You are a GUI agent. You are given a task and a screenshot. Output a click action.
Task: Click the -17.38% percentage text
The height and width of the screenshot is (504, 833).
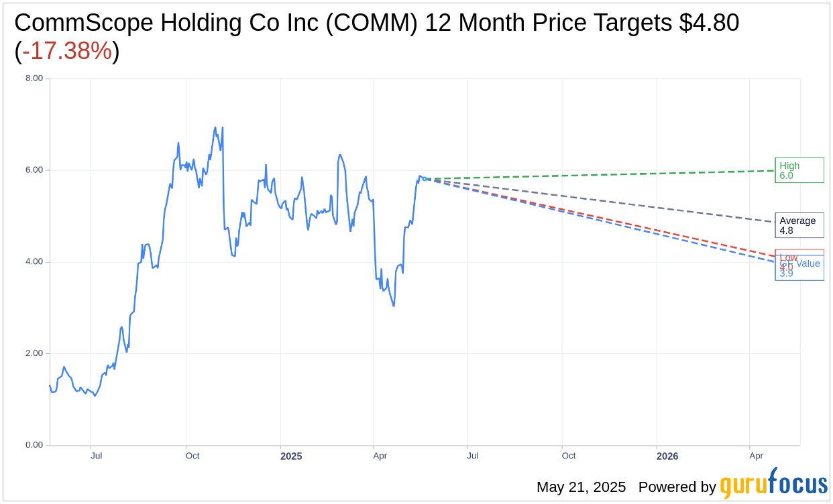[67, 51]
